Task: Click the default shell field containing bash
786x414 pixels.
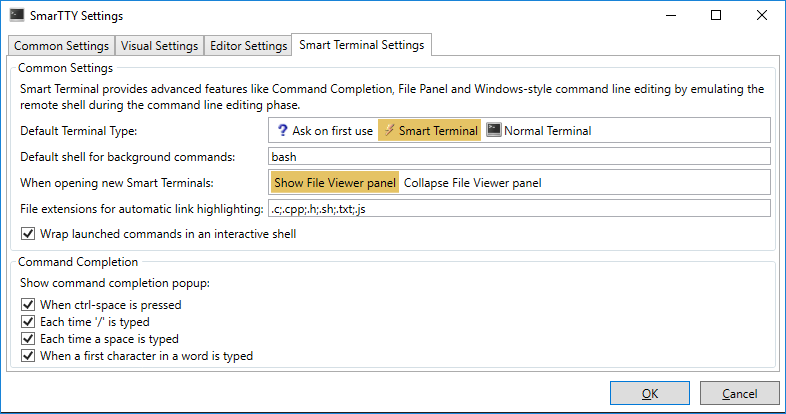Action: coord(519,156)
